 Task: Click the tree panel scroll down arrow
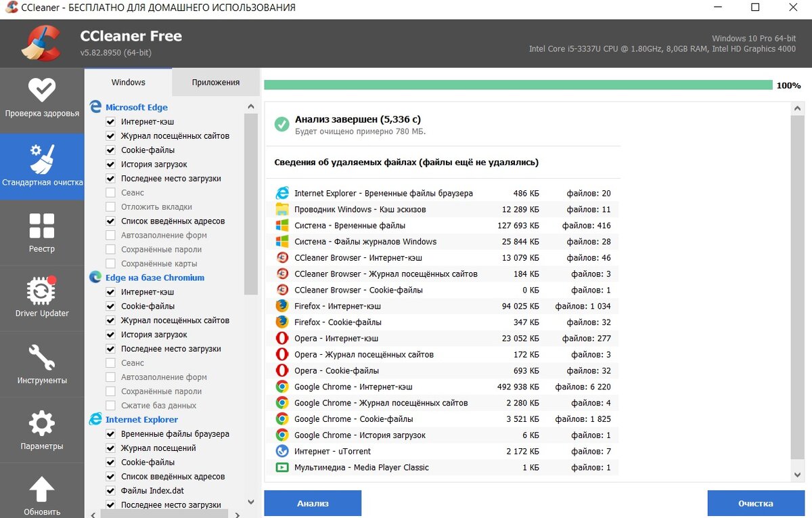click(x=251, y=502)
